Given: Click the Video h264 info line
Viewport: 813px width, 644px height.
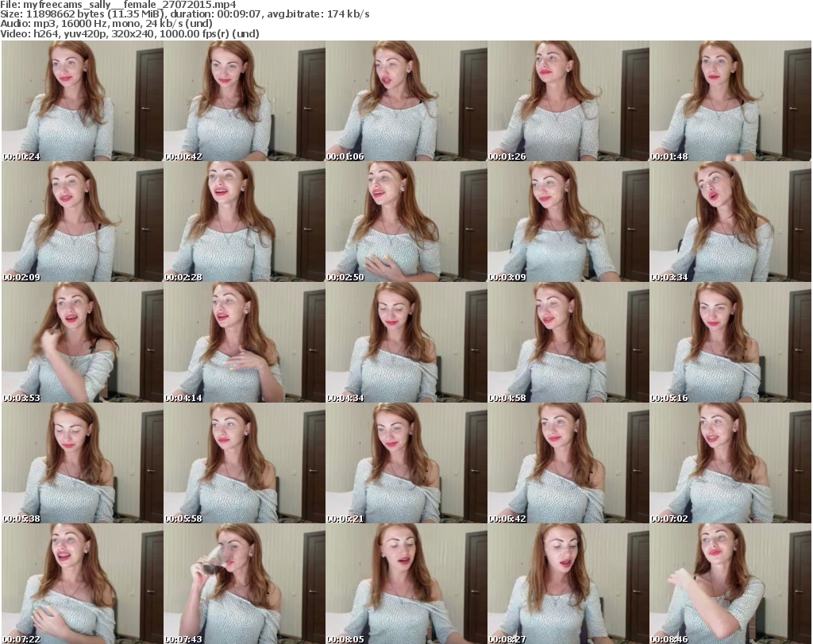Looking at the screenshot, I should 129,33.
